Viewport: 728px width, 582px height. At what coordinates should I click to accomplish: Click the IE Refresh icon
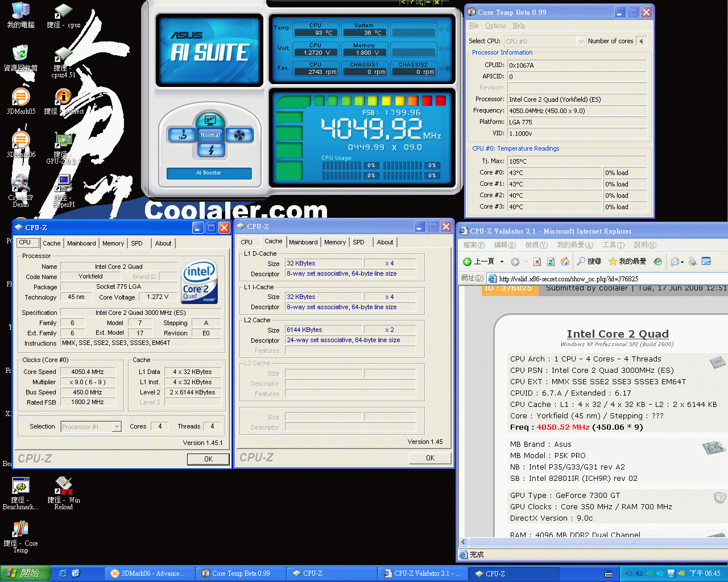[x=551, y=261]
